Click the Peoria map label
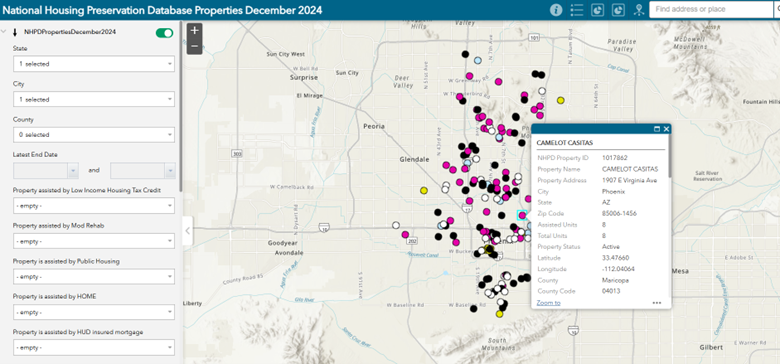 click(374, 126)
